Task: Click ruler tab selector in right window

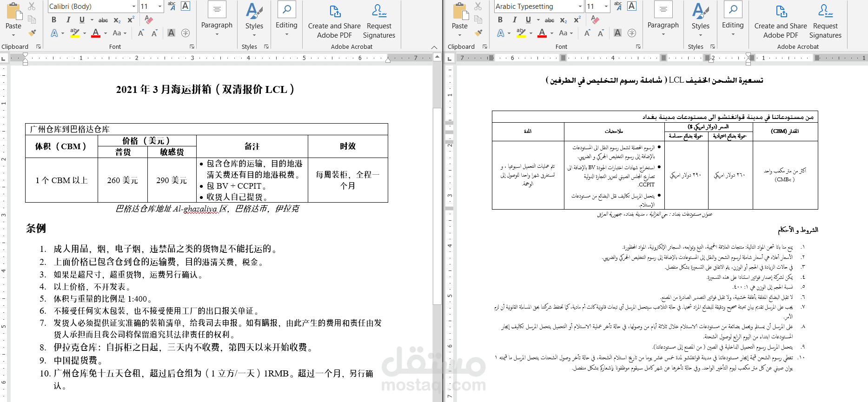Action: [x=450, y=59]
